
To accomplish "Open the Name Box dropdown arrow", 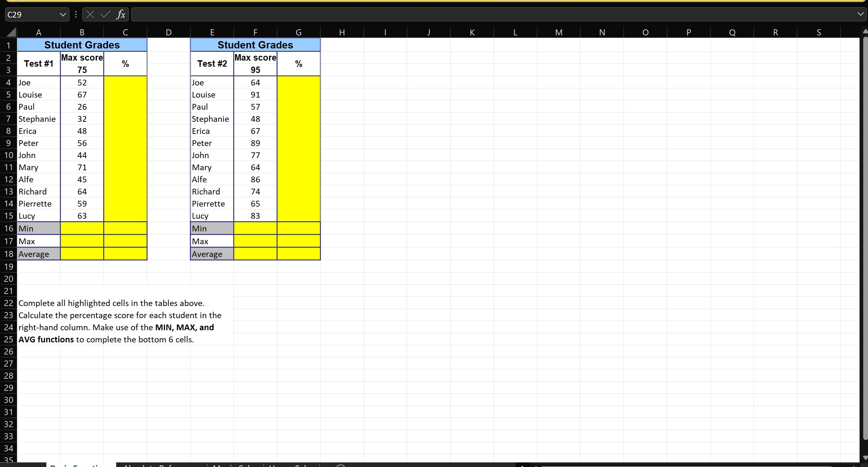I will coord(63,14).
